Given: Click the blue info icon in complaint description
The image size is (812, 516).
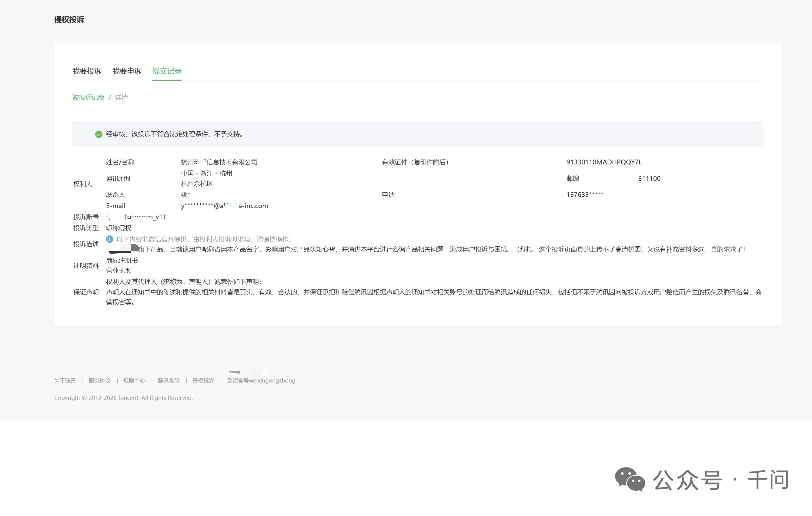Looking at the screenshot, I should pyautogui.click(x=110, y=239).
